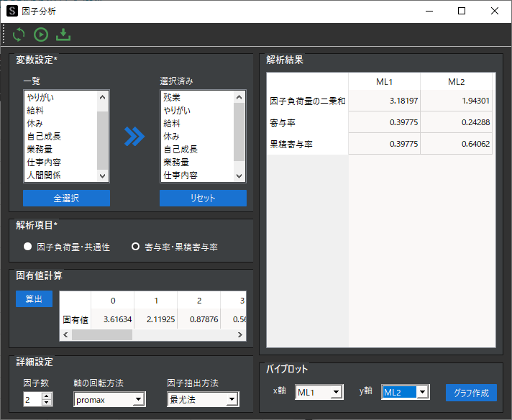Select 仕事内容 in the 選択済み list
Screen dimensions: 512x420
(198, 175)
